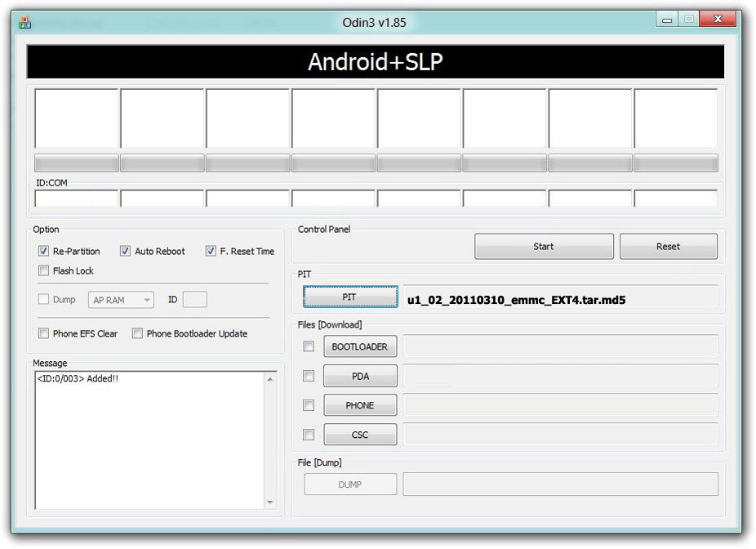Image resolution: width=756 pixels, height=549 pixels.
Task: Click the PDA file button
Action: coord(360,376)
